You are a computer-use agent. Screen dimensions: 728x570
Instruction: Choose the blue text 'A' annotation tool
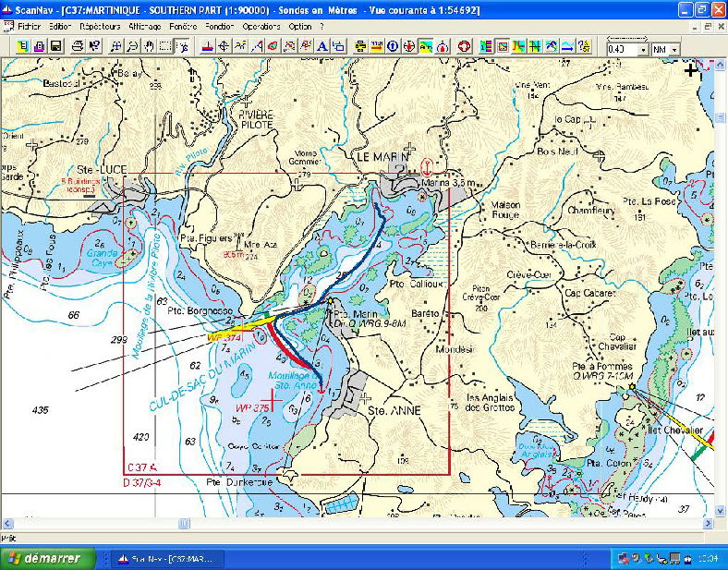pos(322,45)
